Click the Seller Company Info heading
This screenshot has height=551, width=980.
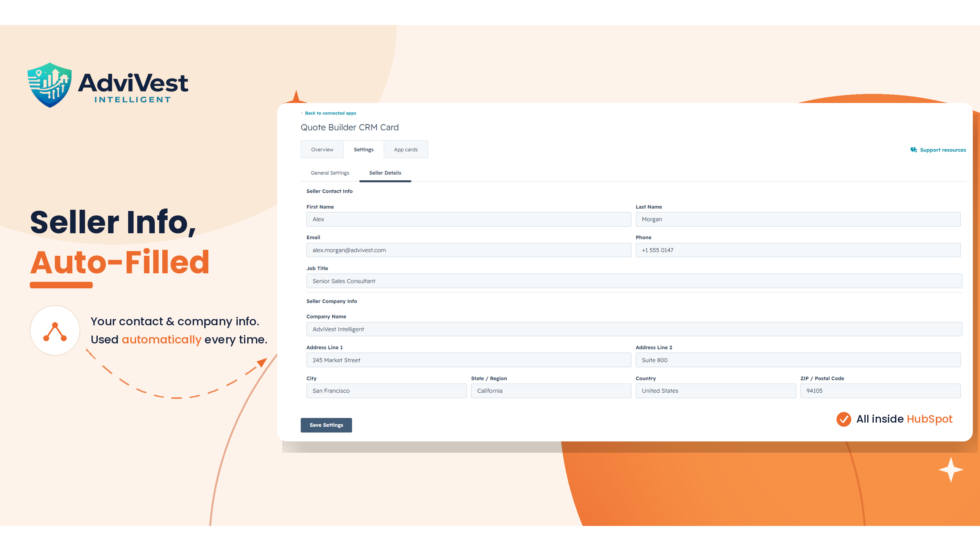pyautogui.click(x=332, y=301)
